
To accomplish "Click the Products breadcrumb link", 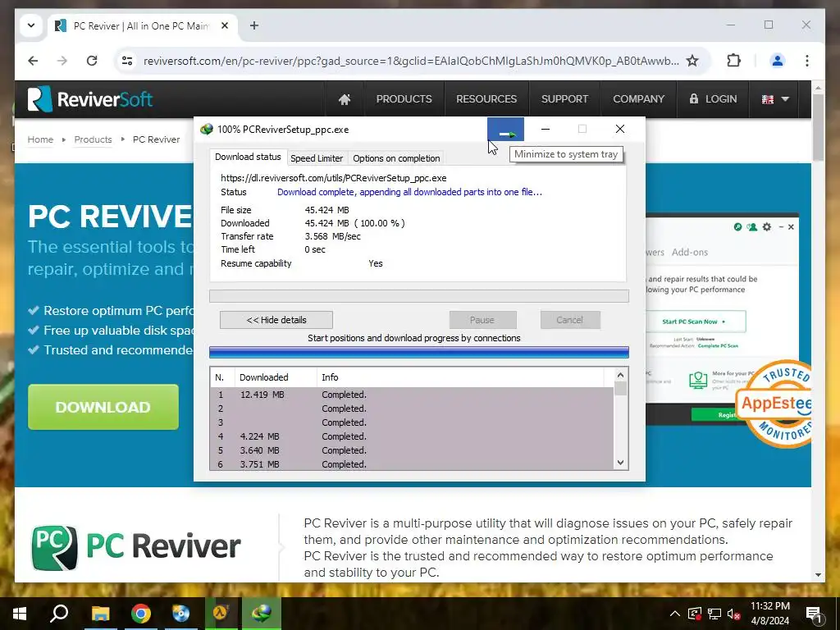I will [93, 139].
